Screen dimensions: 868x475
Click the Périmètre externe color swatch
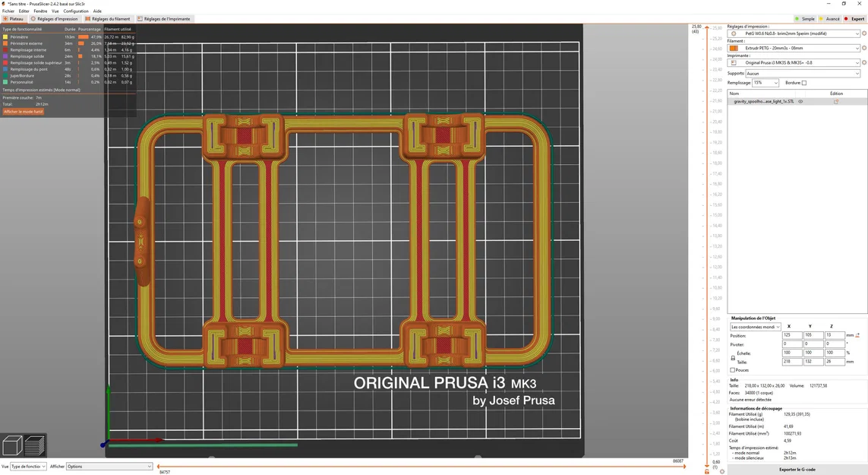point(5,43)
